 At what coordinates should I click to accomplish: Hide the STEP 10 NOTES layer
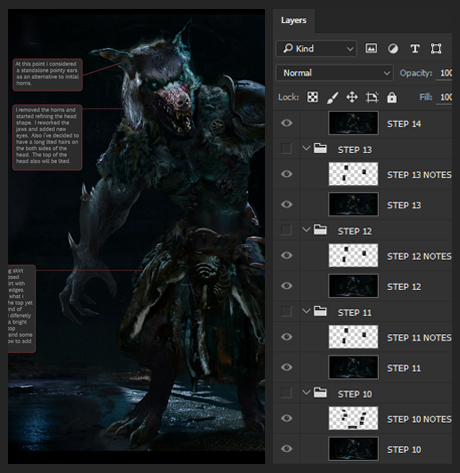286,418
